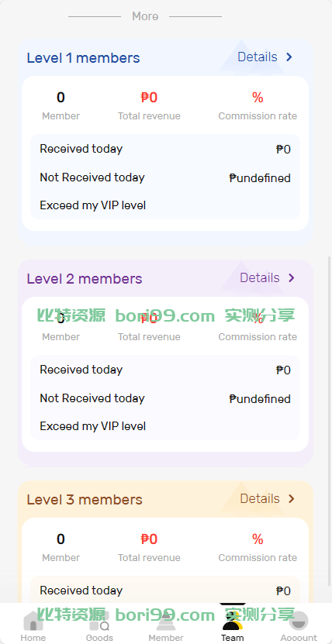Click the page scrollbar on right edge
The image size is (332, 644).
[x=329, y=421]
